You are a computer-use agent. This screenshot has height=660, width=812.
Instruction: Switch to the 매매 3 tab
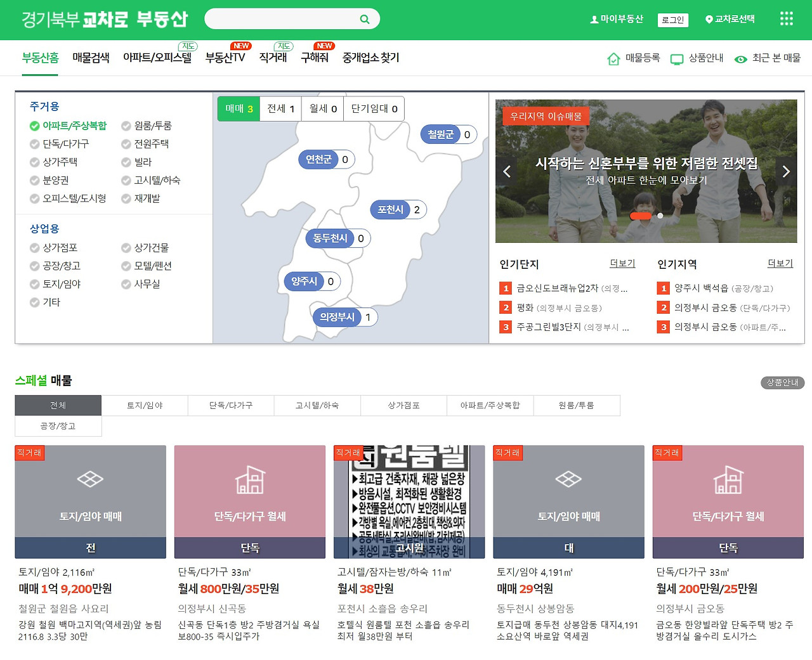click(239, 108)
